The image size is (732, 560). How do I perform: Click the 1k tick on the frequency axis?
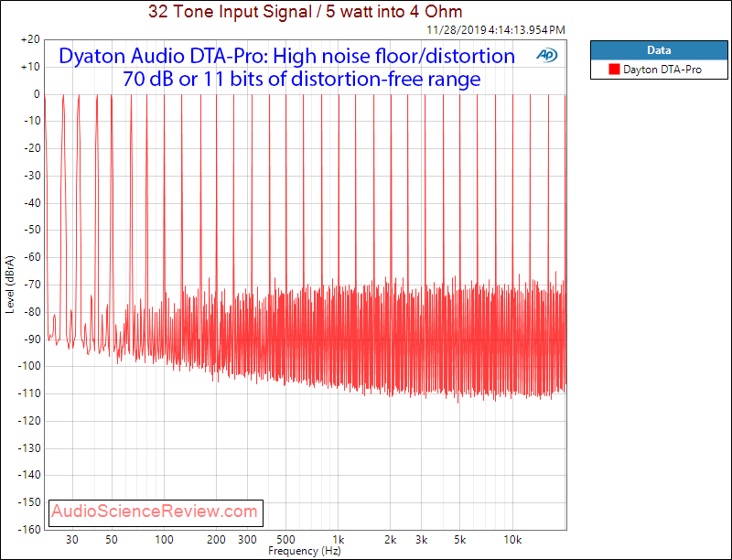tap(339, 540)
